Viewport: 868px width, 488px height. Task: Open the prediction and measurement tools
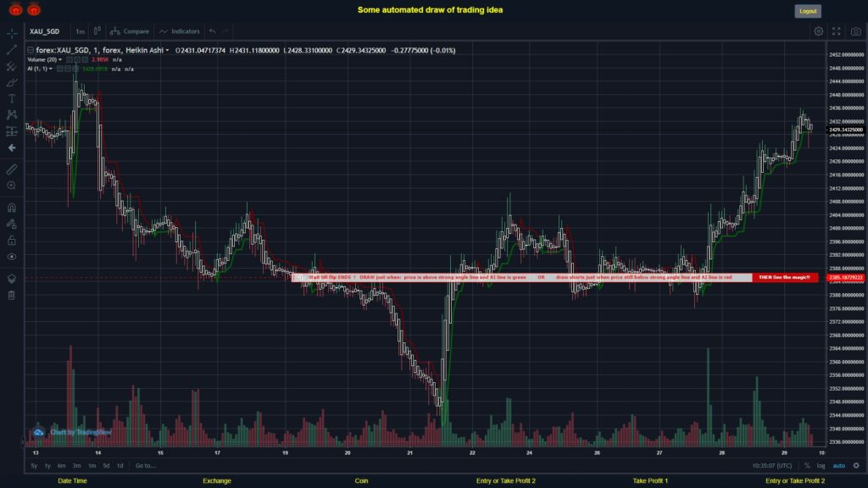tap(12, 131)
